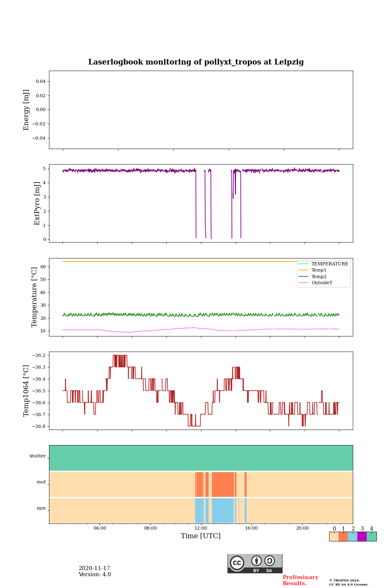Select the Temp2 legend entry
Viewport: 392px width, 588px height.
[x=319, y=276]
